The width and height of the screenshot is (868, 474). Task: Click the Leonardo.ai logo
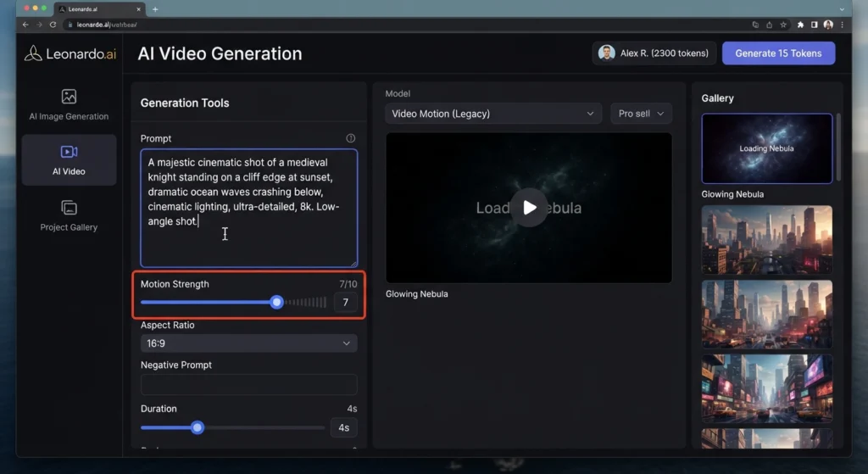[70, 53]
